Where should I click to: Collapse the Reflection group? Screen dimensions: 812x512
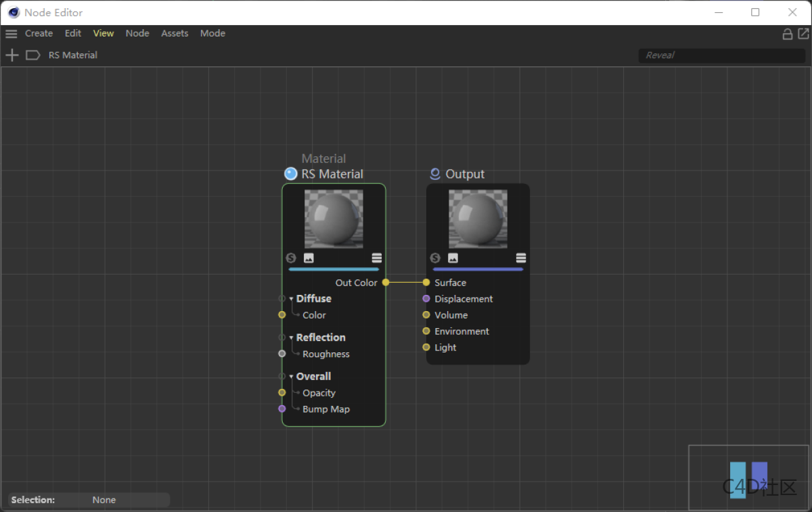[292, 338]
